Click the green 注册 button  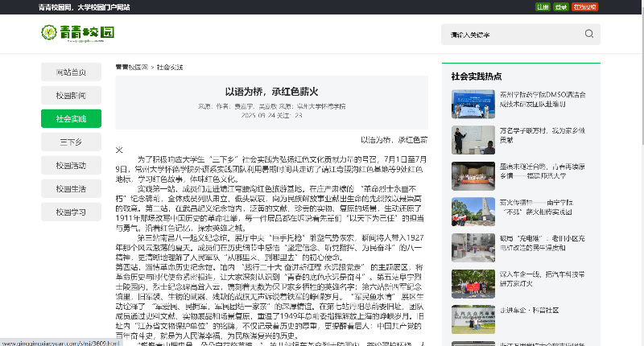pos(543,6)
